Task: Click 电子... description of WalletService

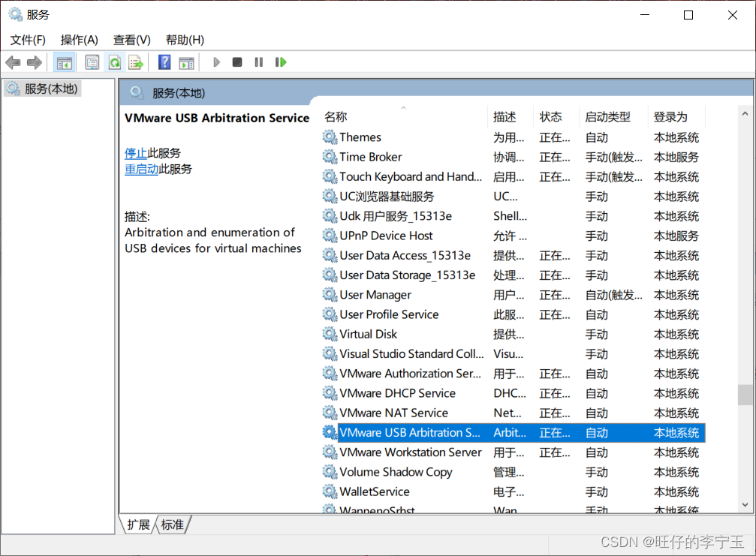Action: (x=509, y=492)
